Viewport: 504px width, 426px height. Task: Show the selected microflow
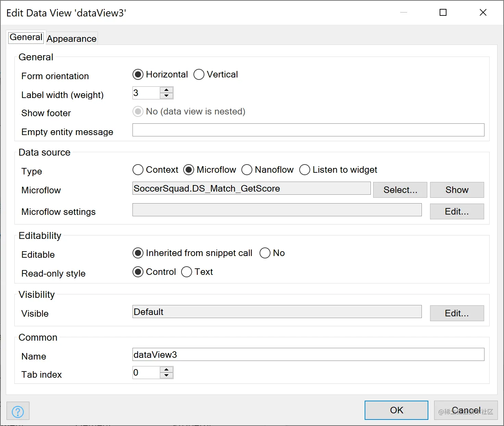[457, 190]
